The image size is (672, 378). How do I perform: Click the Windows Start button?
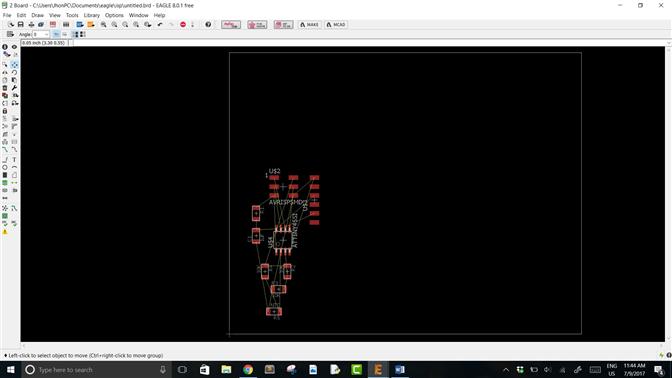(10, 369)
